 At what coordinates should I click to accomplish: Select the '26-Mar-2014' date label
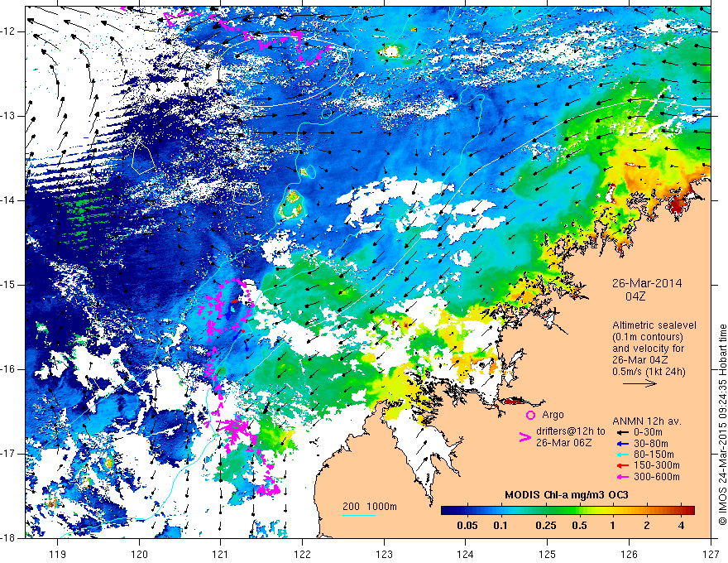[647, 283]
